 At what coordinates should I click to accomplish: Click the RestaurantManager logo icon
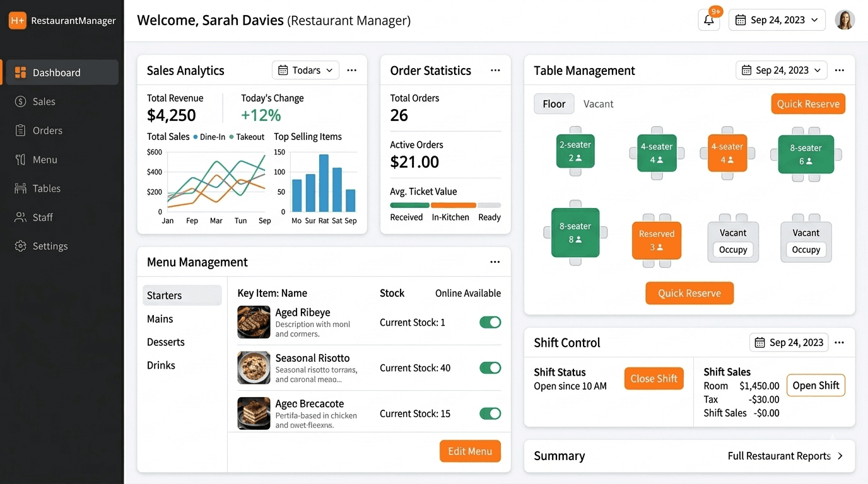[17, 20]
